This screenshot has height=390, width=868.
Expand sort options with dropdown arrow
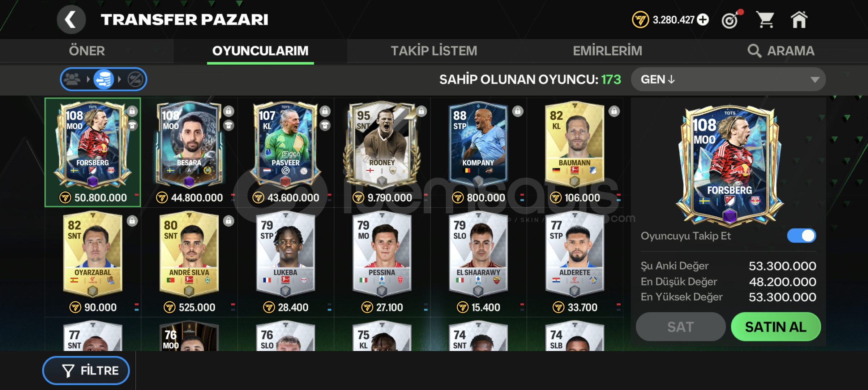click(x=815, y=79)
